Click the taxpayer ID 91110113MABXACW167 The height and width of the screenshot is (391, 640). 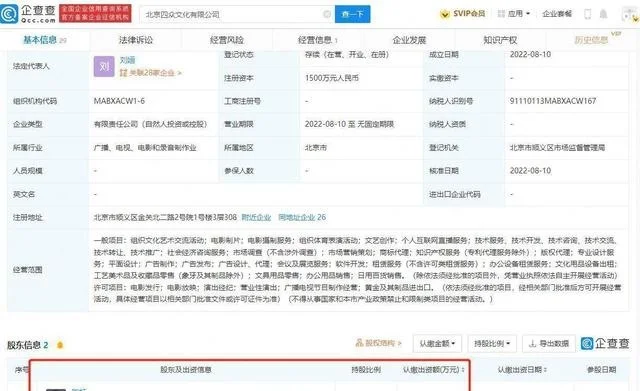[x=553, y=101]
